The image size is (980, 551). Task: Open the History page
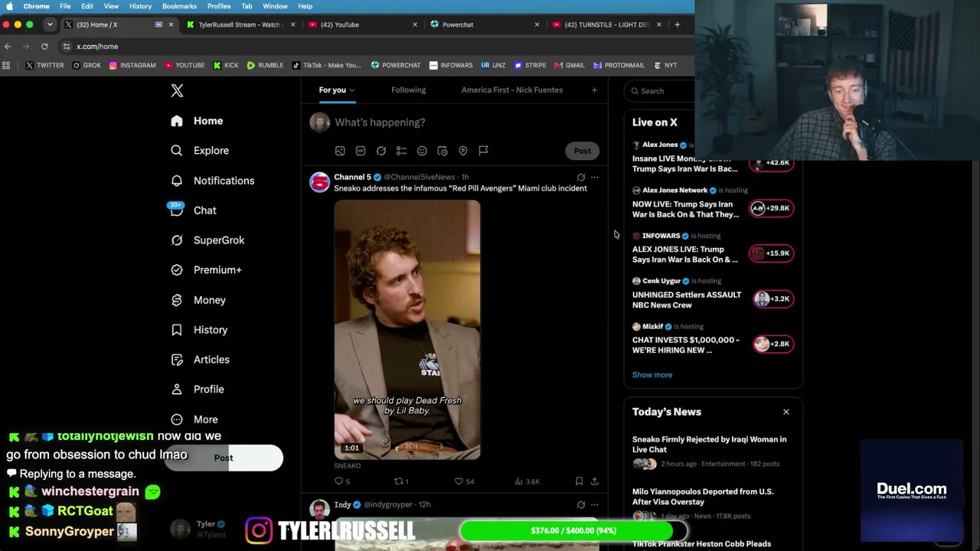[199, 330]
